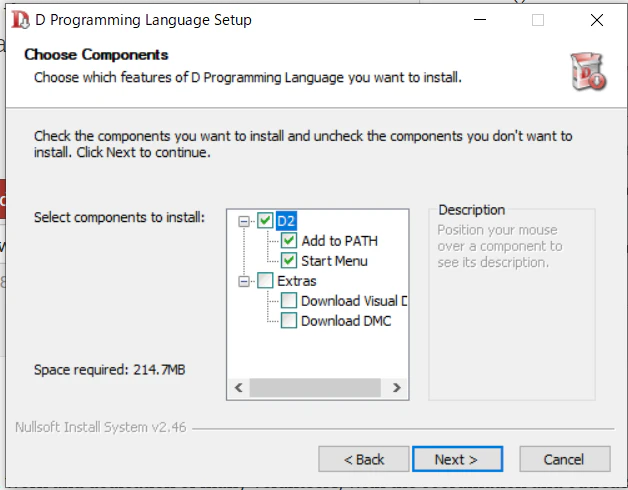
Task: Select the Add to PATH label
Action: (x=339, y=241)
